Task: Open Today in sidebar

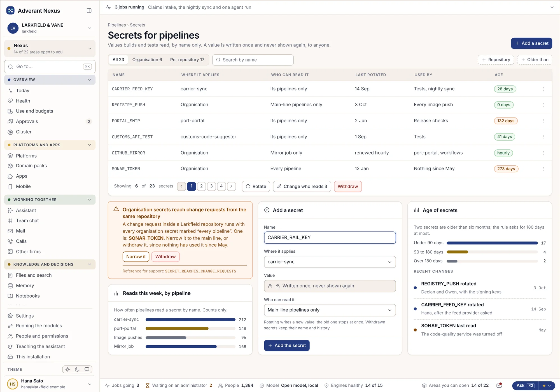Action: [x=50, y=91]
